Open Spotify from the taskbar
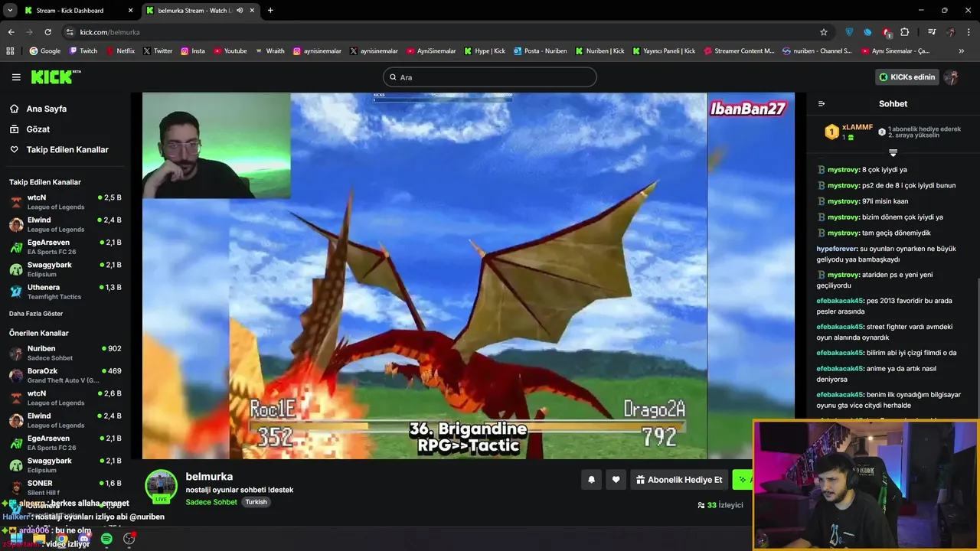980x551 pixels. click(106, 539)
